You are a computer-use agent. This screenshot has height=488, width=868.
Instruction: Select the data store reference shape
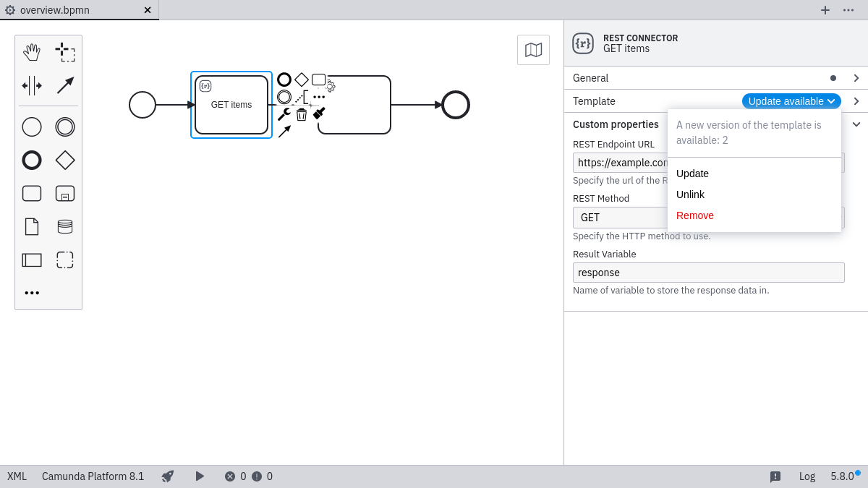[65, 227]
